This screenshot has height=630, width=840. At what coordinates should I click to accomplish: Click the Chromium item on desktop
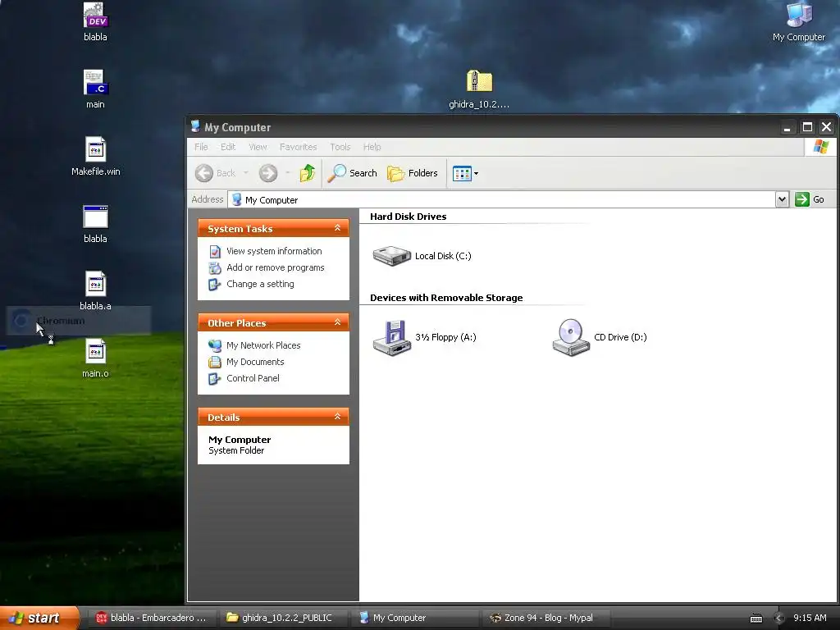coord(78,321)
